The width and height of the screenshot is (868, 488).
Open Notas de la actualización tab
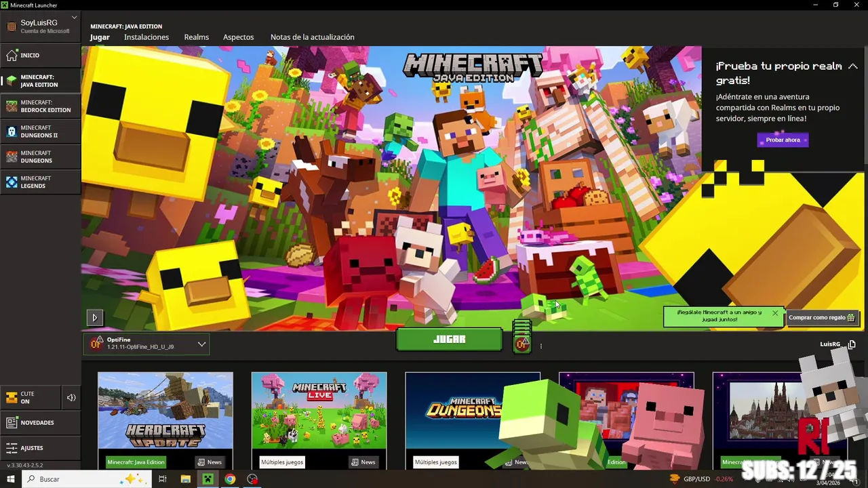(x=312, y=37)
